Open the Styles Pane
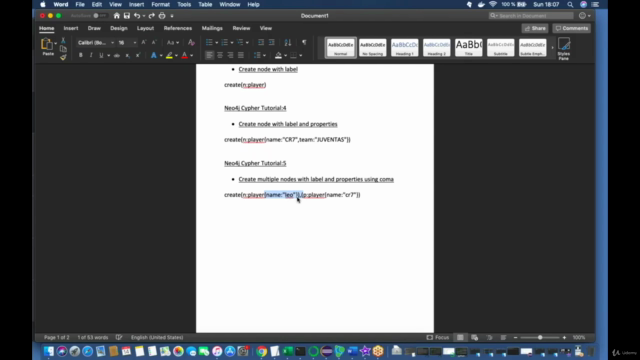The width and height of the screenshot is (640, 360). [x=564, y=49]
